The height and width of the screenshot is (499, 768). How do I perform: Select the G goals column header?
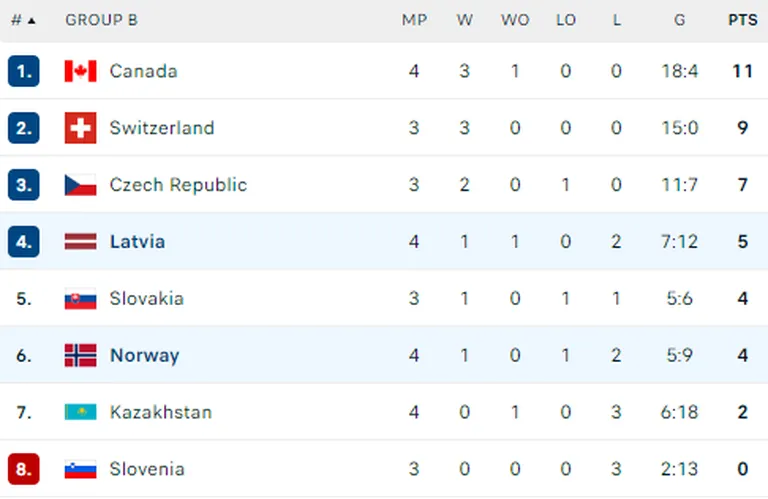[679, 20]
